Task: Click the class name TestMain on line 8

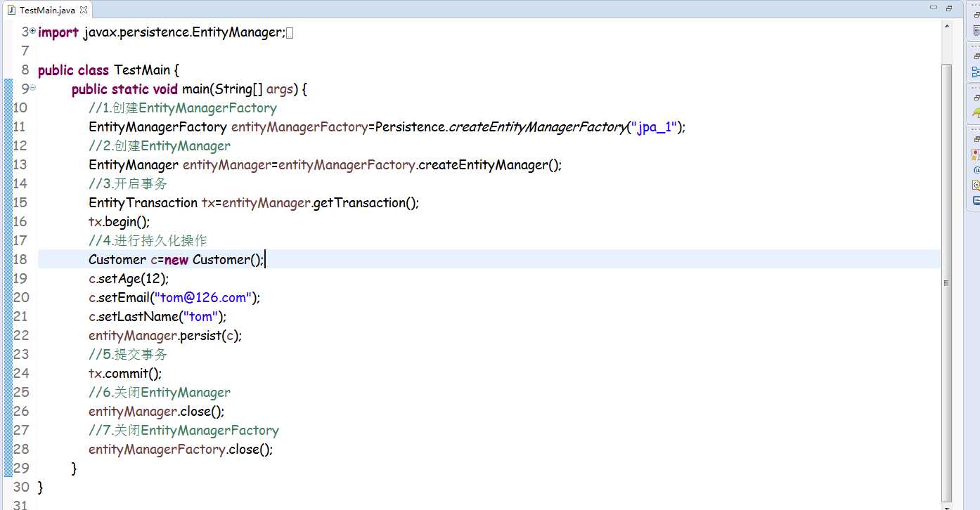Action: [142, 70]
